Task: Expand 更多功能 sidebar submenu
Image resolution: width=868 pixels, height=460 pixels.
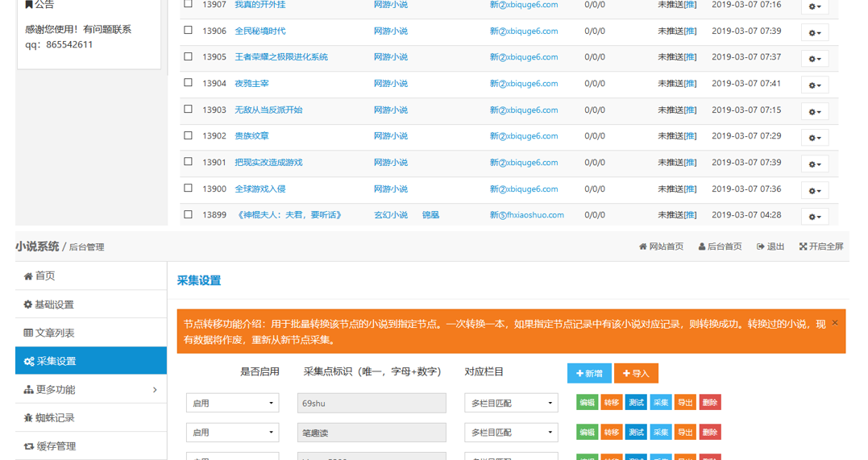Action: pos(90,390)
